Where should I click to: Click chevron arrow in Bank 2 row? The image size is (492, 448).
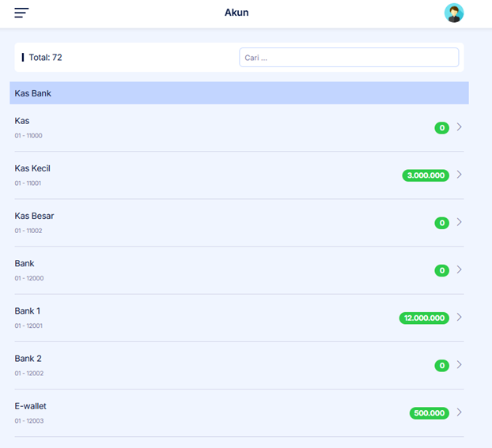pyautogui.click(x=460, y=364)
